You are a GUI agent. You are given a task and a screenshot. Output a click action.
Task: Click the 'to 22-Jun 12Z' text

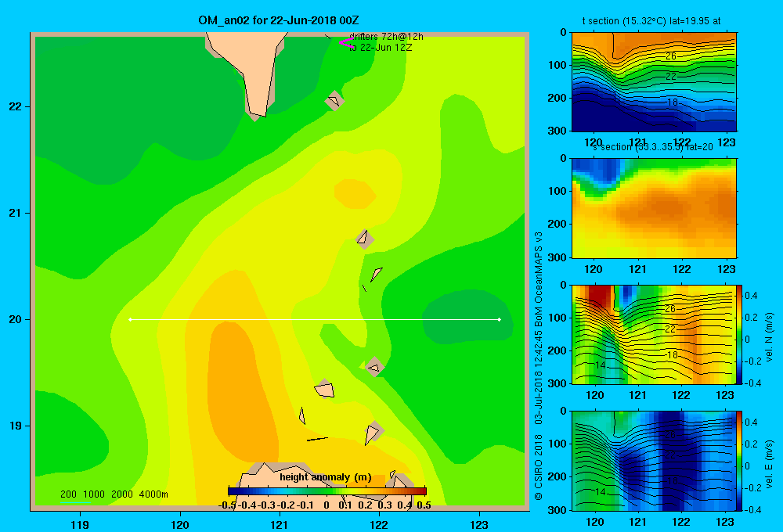(x=381, y=48)
